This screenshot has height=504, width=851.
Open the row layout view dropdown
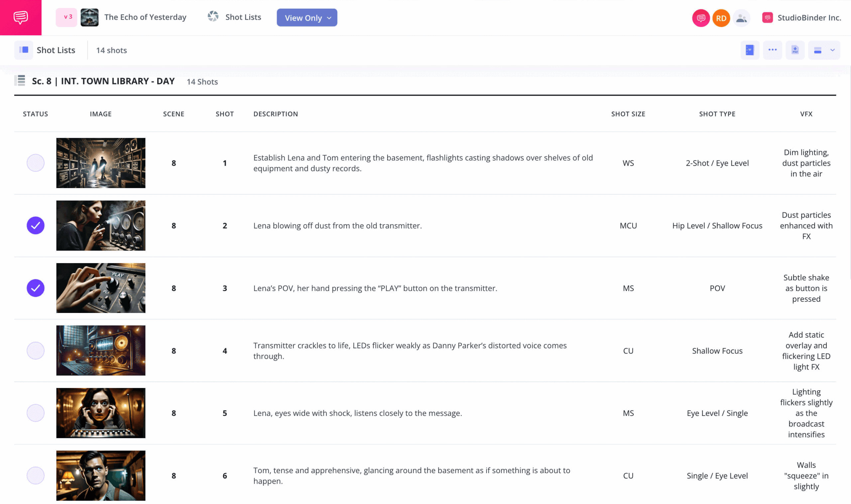coord(823,50)
